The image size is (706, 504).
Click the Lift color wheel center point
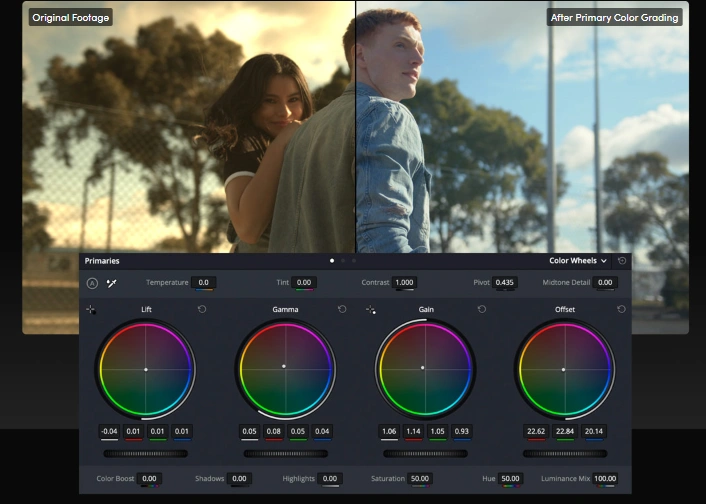pos(145,369)
